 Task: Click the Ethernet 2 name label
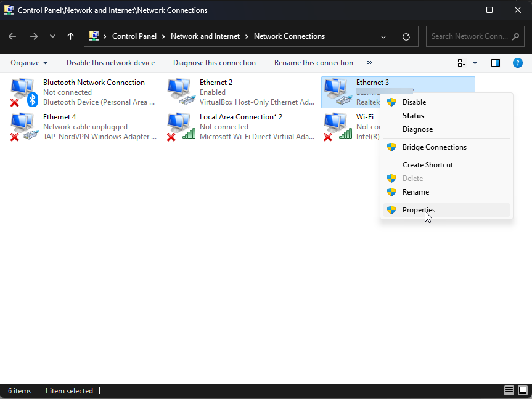[x=216, y=83]
